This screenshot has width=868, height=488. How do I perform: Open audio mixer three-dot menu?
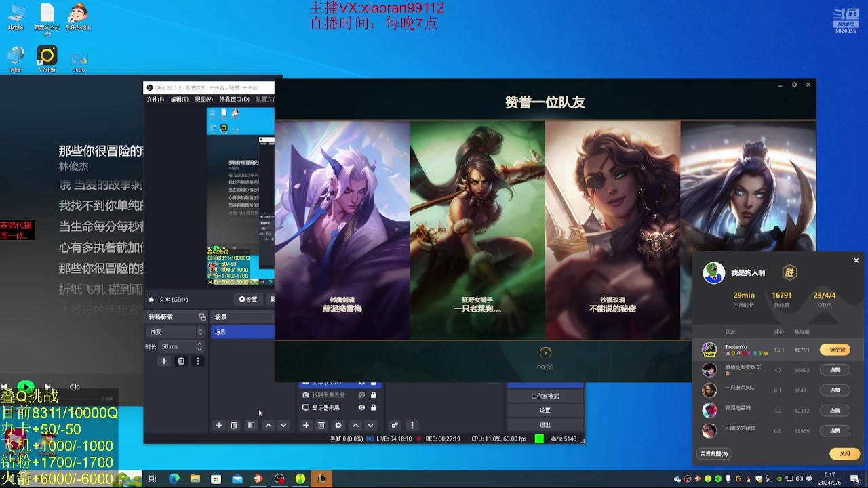tap(412, 425)
